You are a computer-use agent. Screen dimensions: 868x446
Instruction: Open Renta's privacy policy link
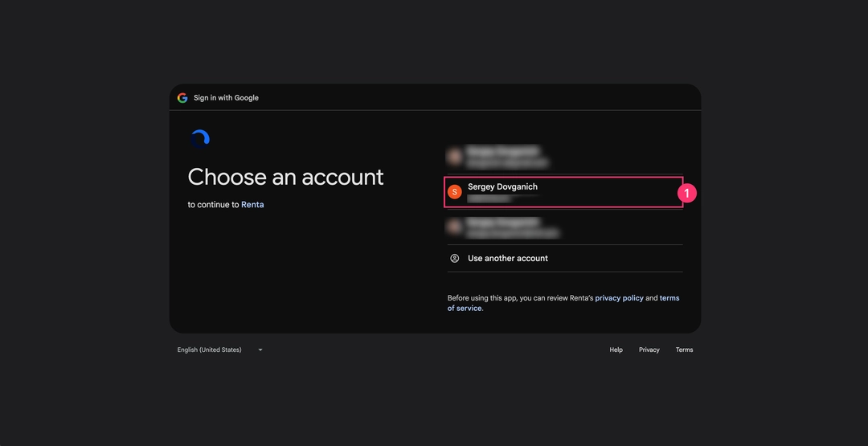(619, 298)
